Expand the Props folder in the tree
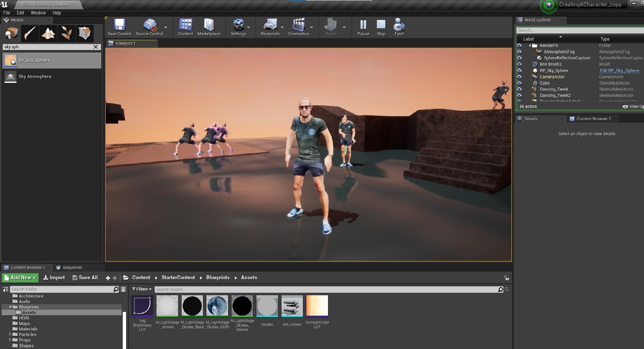644x349 pixels. pyautogui.click(x=10, y=340)
